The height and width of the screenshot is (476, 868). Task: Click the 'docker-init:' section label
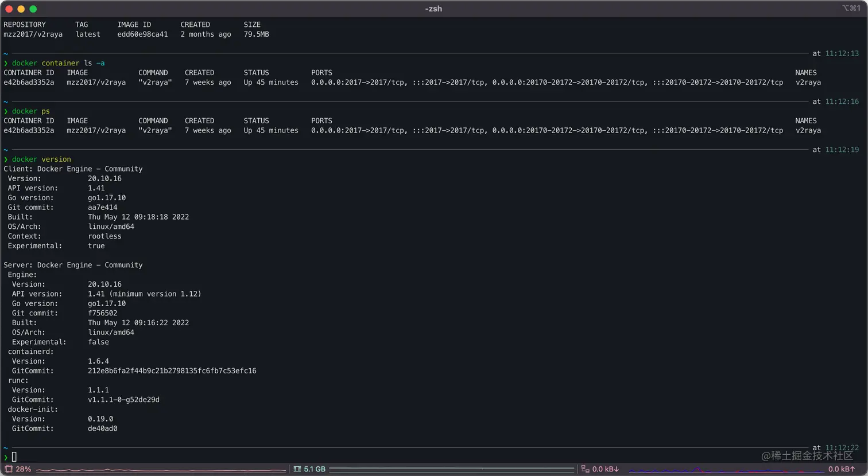tap(33, 409)
